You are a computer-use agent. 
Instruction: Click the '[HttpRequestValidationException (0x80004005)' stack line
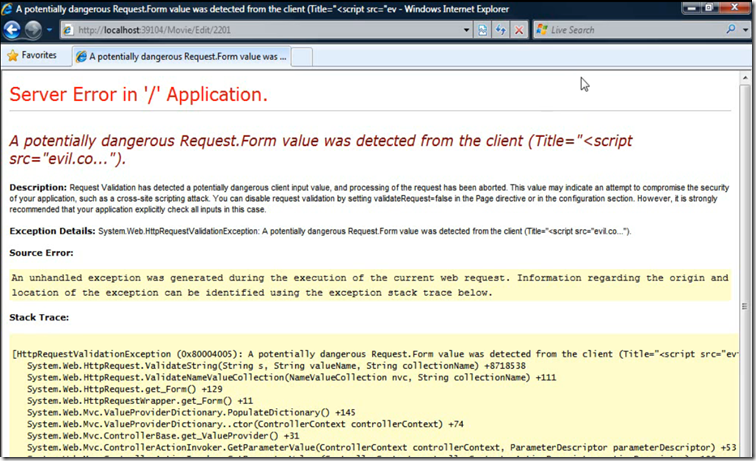(375, 354)
